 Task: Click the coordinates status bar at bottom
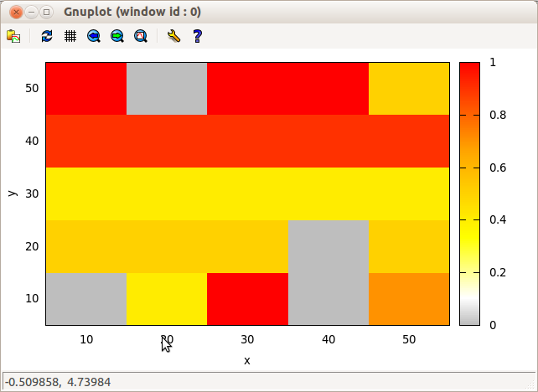point(269,382)
